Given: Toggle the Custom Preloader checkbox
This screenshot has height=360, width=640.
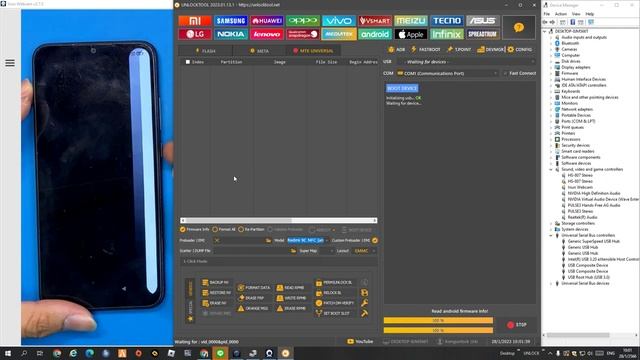Looking at the screenshot, I should pos(375,240).
